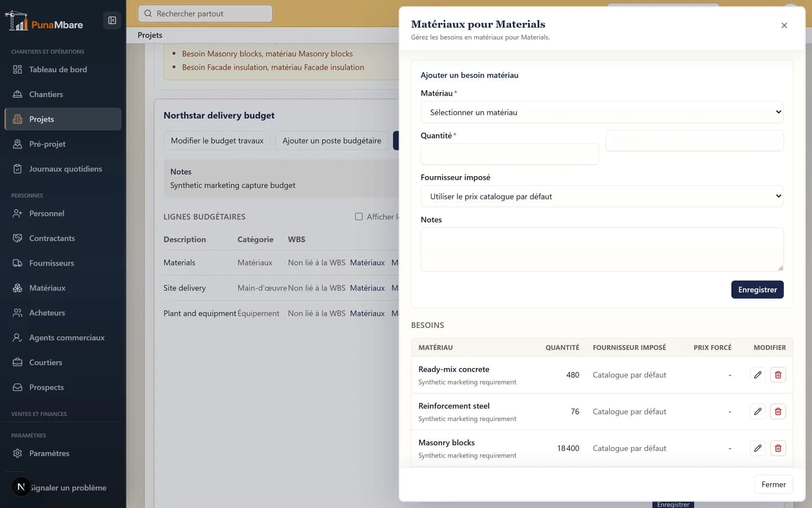Click the Agents commerciaux user icon

coord(17,338)
